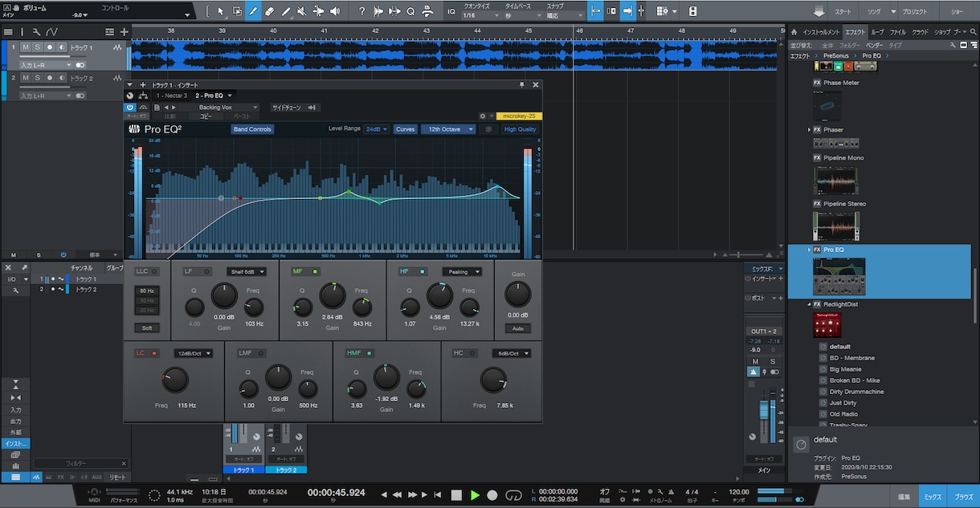The image size is (980, 508).
Task: Open the Level Range 24dB dropdown
Action: (x=376, y=129)
